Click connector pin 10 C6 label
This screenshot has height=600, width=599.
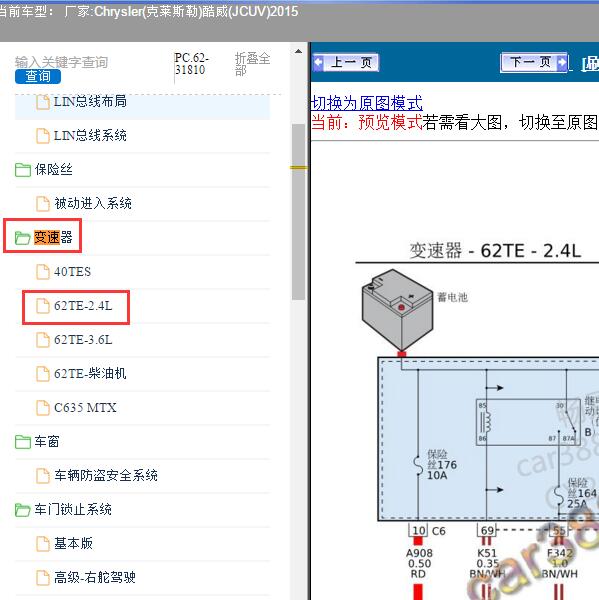tap(428, 531)
